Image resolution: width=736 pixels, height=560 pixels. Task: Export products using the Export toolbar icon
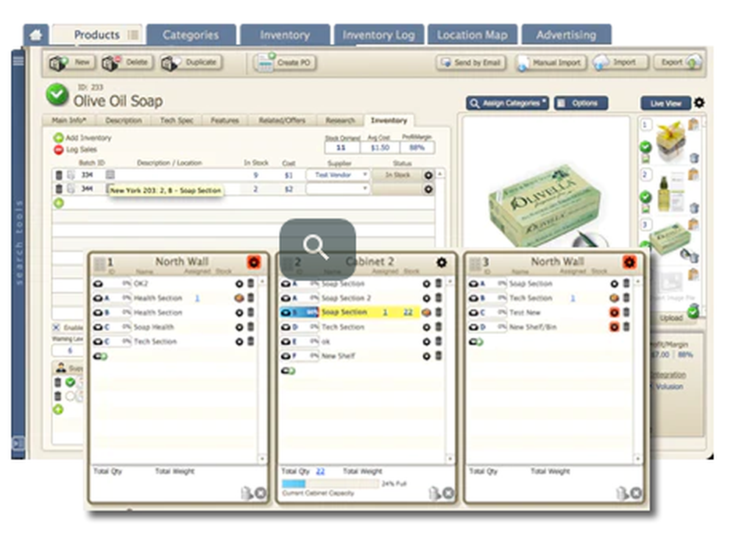[x=678, y=63]
